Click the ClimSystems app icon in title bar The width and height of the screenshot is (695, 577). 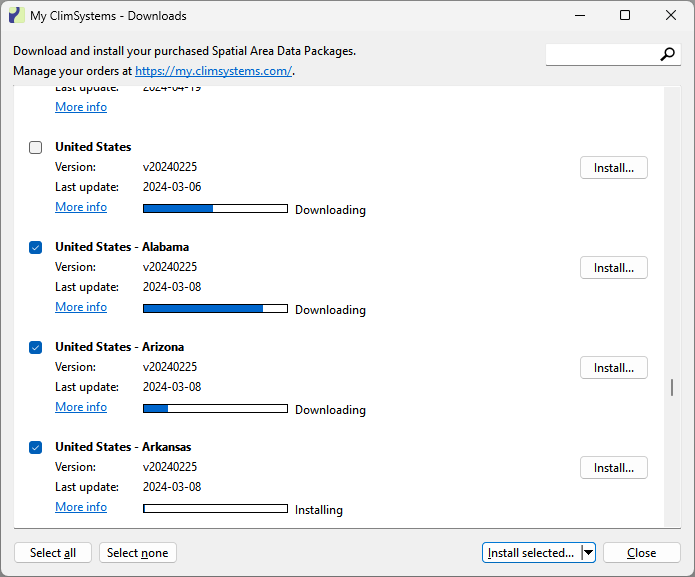click(x=16, y=16)
